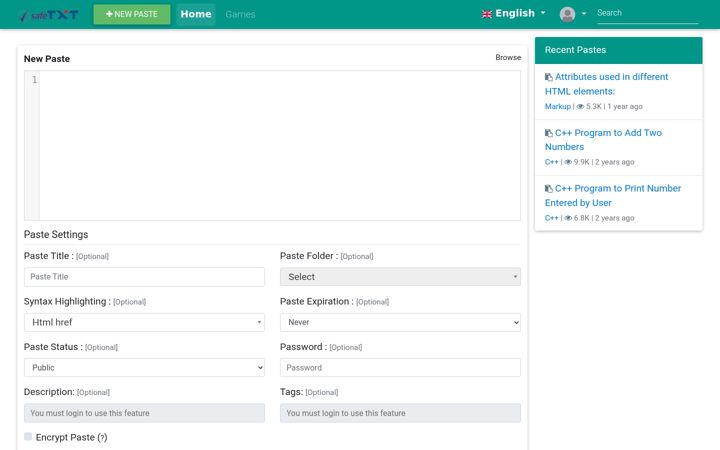Click the Browse link above editor
The height and width of the screenshot is (450, 720).
[x=508, y=57]
